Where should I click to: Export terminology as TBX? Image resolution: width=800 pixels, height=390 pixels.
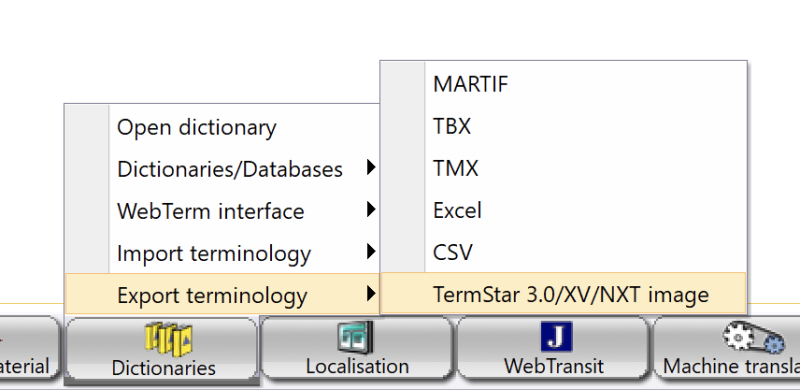point(564,126)
